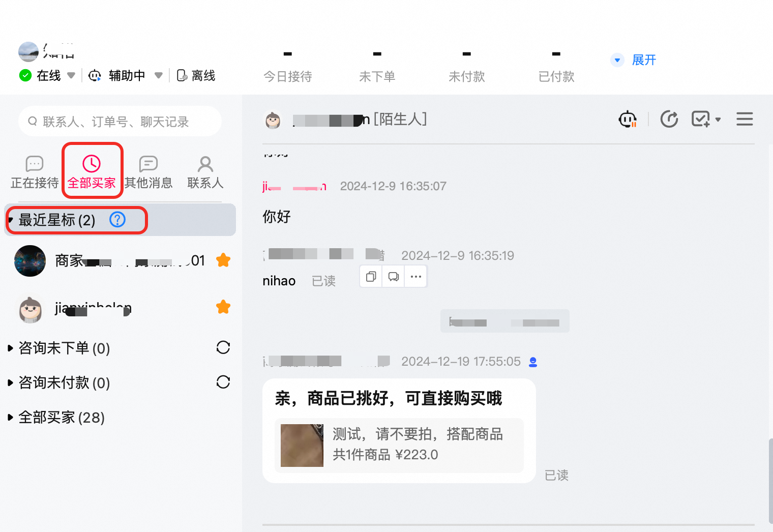
Task: Click the transfer conversation circular arrow icon
Action: click(x=669, y=119)
